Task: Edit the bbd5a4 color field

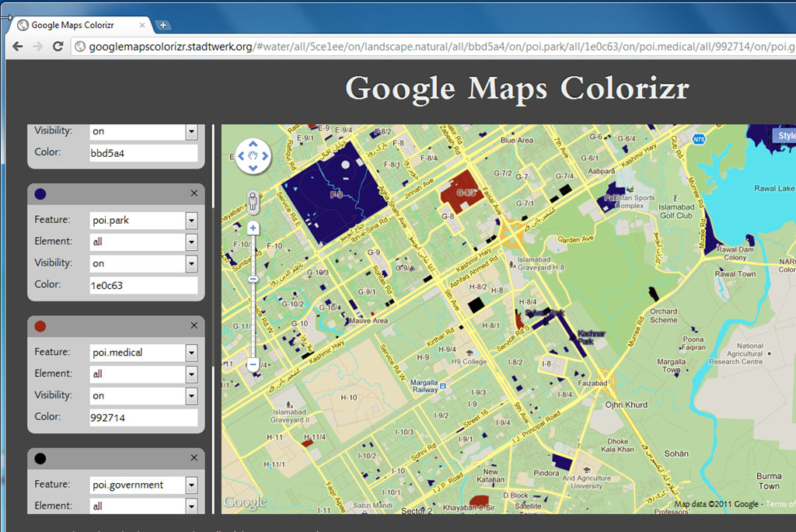Action: pos(144,153)
